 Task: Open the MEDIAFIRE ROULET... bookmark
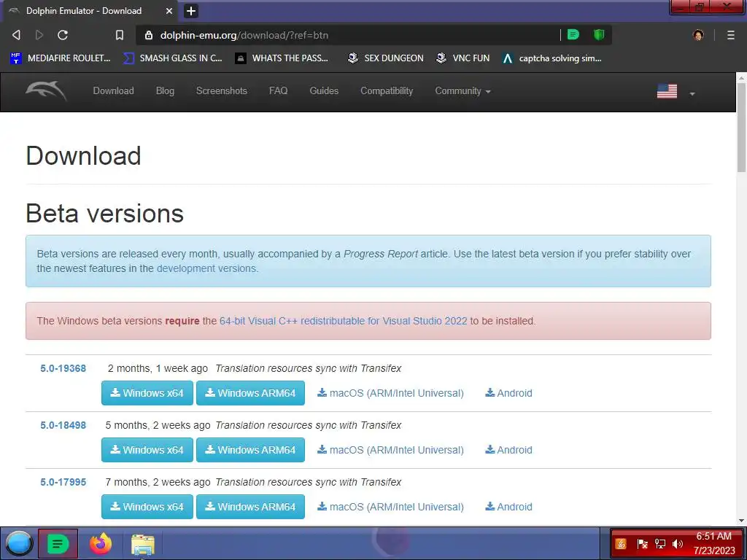61,58
